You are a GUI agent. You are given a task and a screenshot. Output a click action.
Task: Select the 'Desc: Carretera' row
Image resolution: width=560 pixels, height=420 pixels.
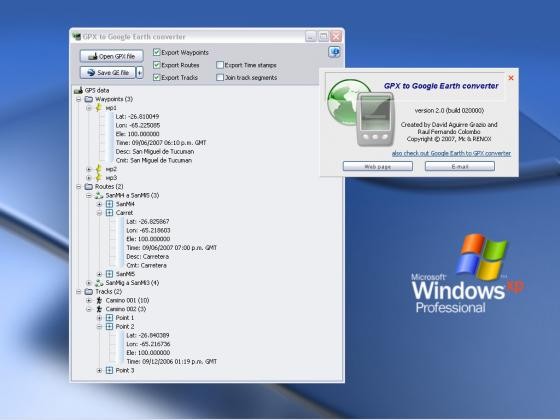[x=148, y=256]
